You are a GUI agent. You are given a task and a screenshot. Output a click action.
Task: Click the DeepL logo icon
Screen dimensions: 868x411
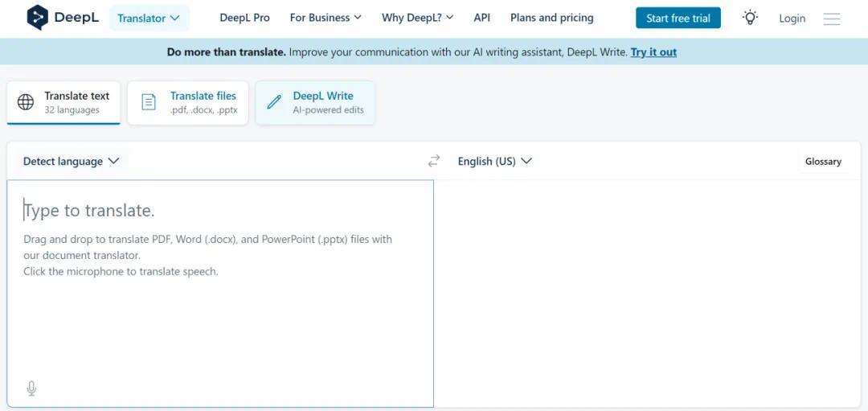pyautogui.click(x=37, y=18)
